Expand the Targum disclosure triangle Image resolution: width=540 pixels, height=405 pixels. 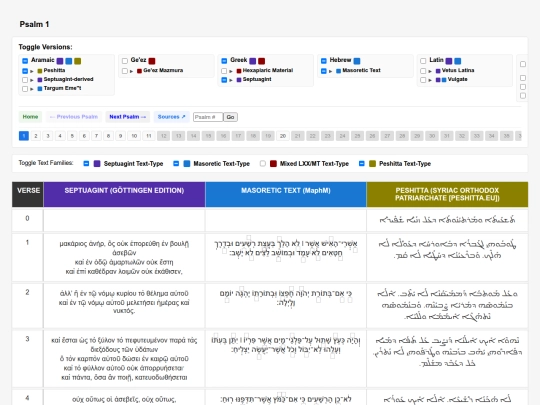pyautogui.click(x=32, y=89)
